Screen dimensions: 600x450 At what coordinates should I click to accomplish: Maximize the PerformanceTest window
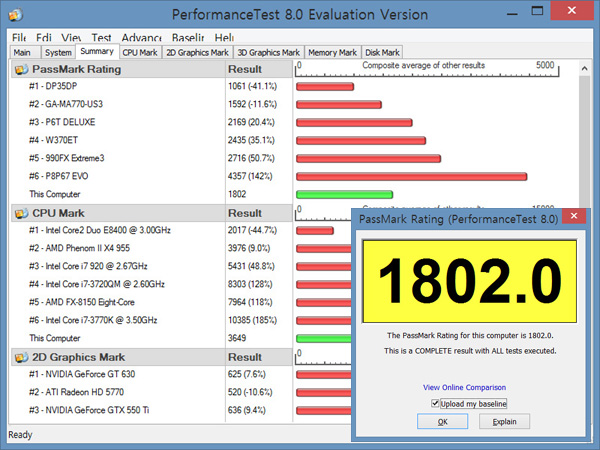coord(537,11)
